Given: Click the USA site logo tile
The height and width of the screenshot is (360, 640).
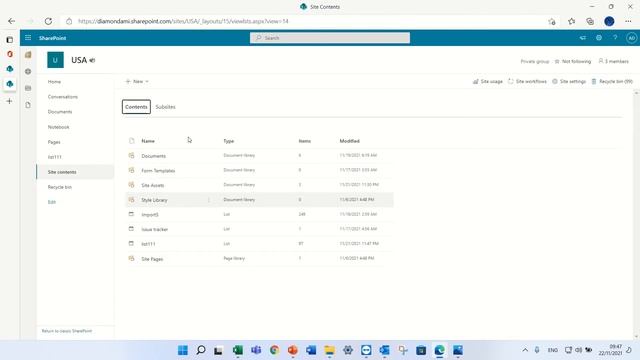Looking at the screenshot, I should pyautogui.click(x=56, y=60).
